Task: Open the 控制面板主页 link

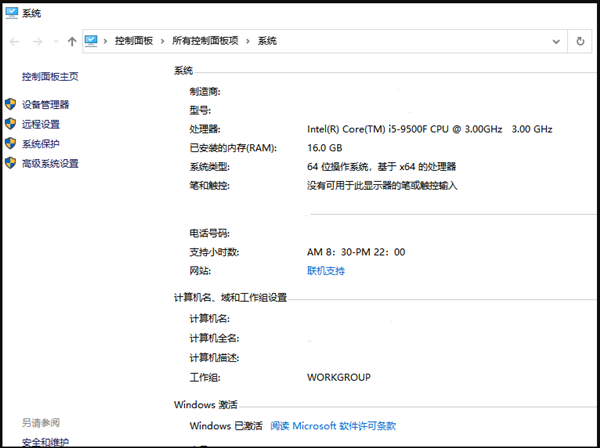Action: point(50,76)
